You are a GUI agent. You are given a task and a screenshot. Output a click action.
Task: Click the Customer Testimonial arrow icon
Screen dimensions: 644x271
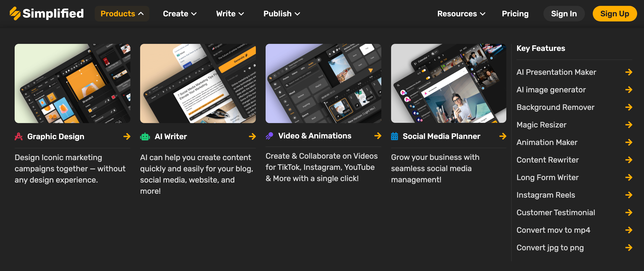[x=629, y=213]
